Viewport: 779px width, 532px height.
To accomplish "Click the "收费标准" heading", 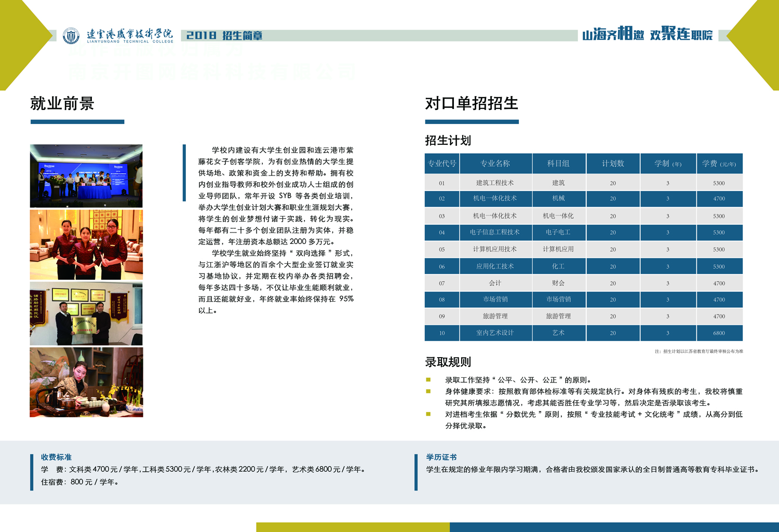I will coord(56,457).
